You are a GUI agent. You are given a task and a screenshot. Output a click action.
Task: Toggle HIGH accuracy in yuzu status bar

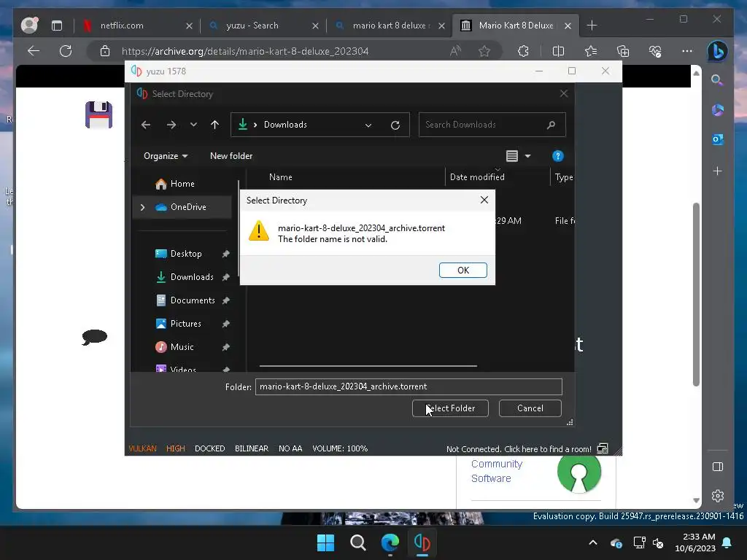coord(175,448)
